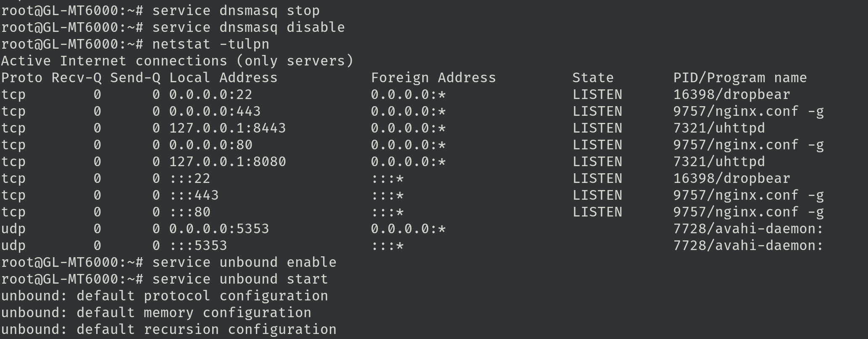Click the 'Active Internet connections' line
Image resolution: width=868 pixels, height=339 pixels.
177,61
